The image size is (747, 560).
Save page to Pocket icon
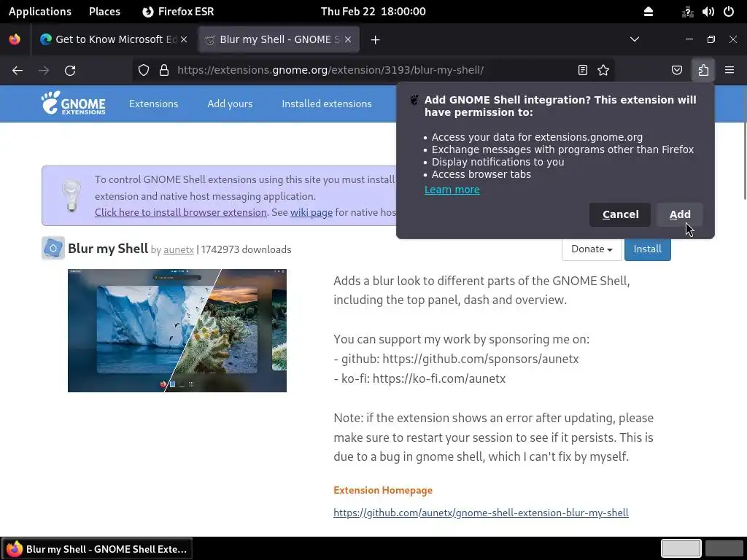(676, 71)
